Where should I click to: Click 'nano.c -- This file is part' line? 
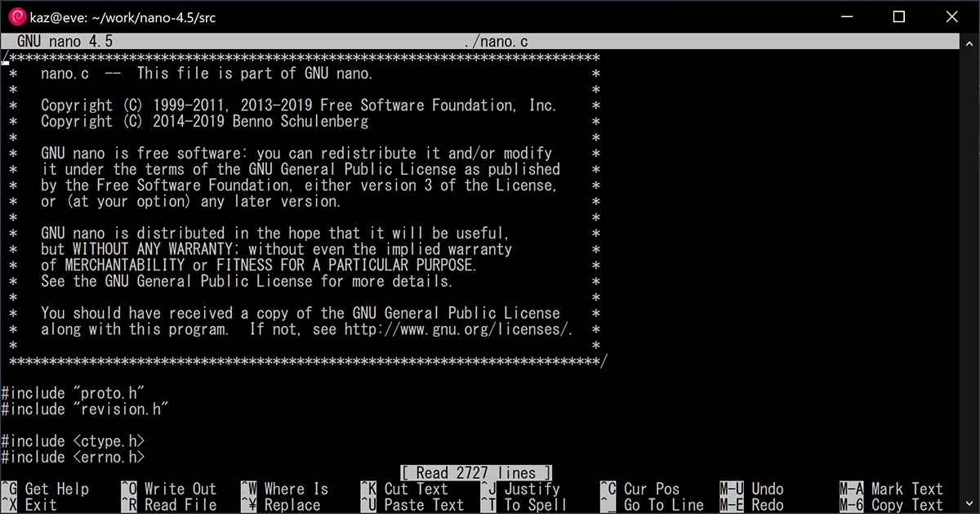[207, 74]
